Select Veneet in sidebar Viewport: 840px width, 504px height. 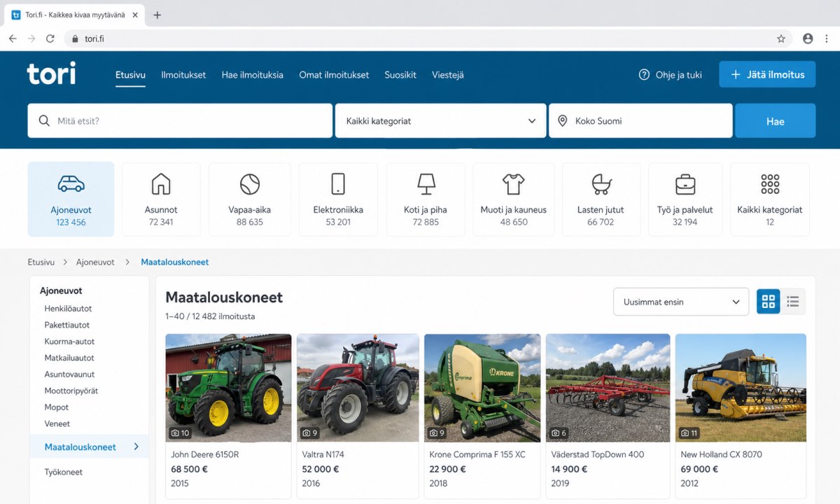[x=57, y=423]
